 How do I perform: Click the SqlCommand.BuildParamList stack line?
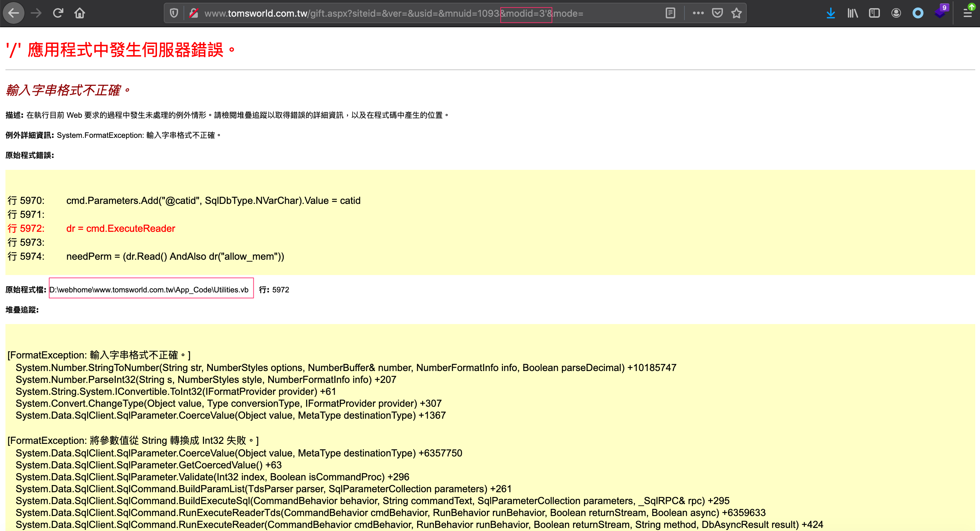(x=264, y=489)
